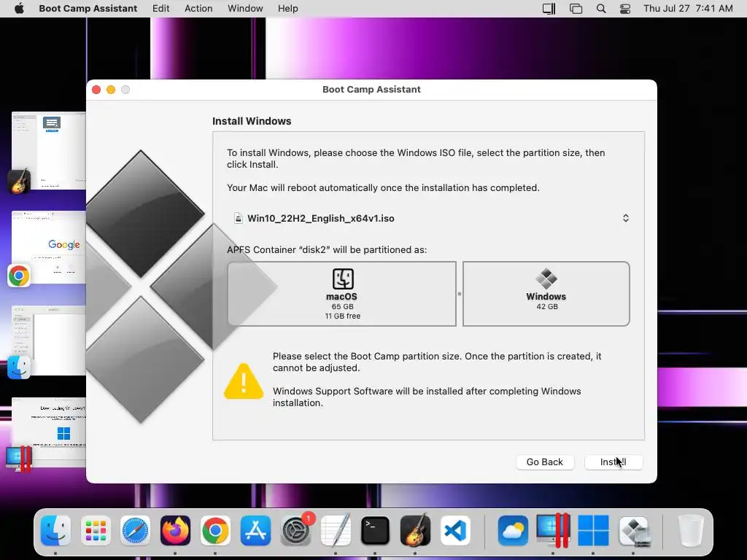
Task: Open the cloud weather app in the Dock
Action: click(x=513, y=530)
